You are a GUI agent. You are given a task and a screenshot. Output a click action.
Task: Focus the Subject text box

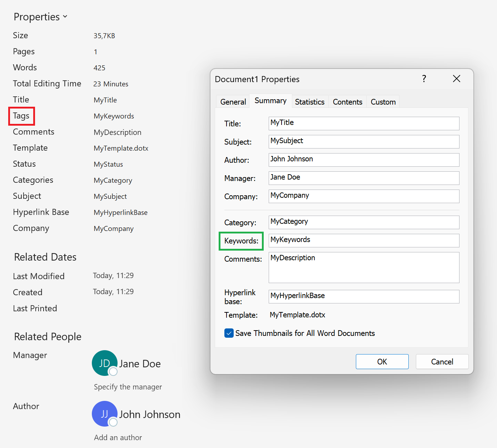point(364,142)
